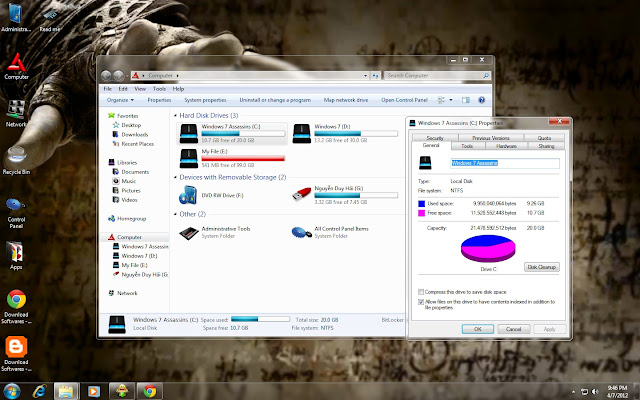This screenshot has height=400, width=640.
Task: Select the Network desktop icon
Action: 16,113
